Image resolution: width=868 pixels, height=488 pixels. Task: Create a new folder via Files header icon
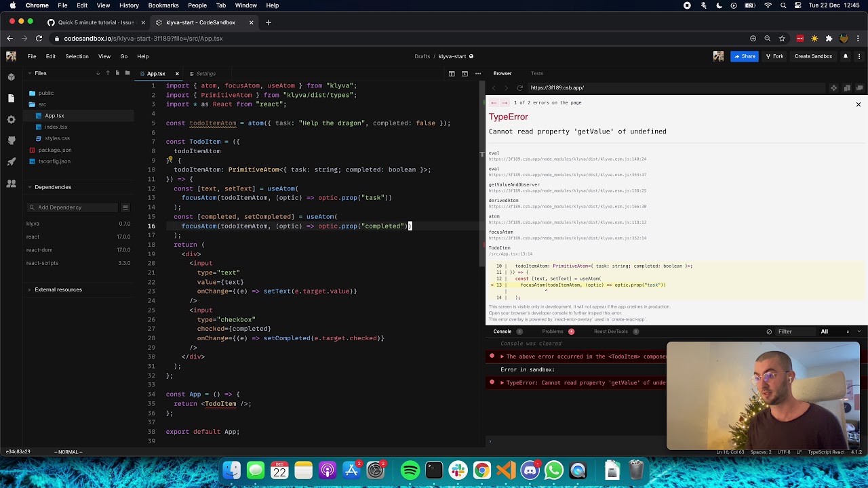pyautogui.click(x=127, y=73)
